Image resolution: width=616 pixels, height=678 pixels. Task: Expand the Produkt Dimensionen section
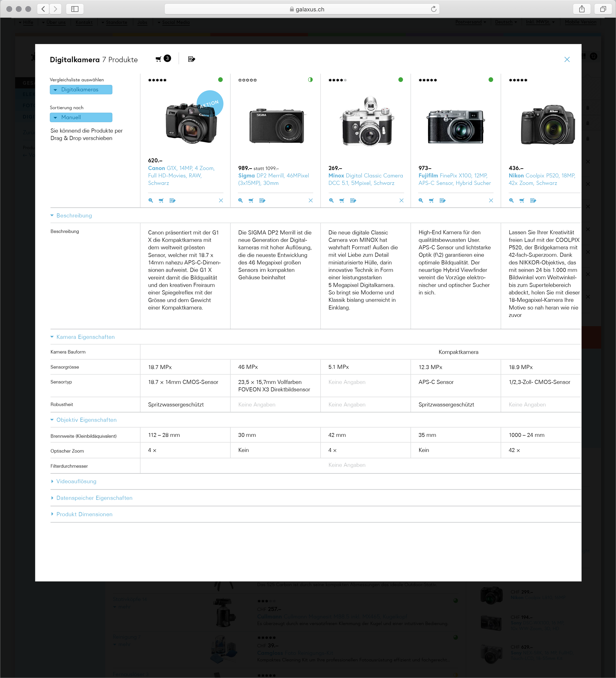point(82,514)
